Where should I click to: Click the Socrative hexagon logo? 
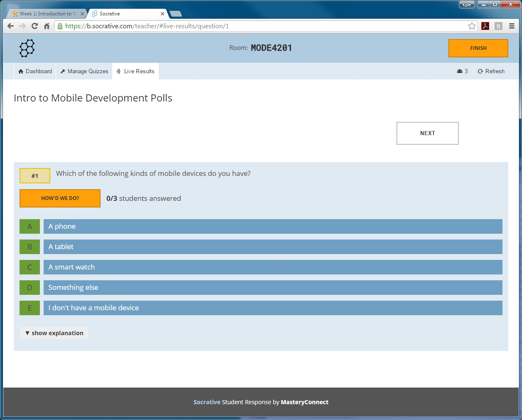27,48
